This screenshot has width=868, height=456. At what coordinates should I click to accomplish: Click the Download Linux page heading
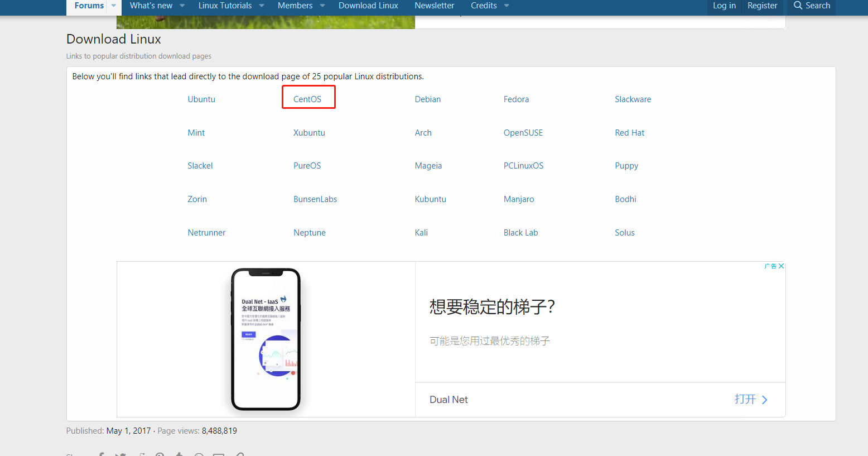click(114, 39)
